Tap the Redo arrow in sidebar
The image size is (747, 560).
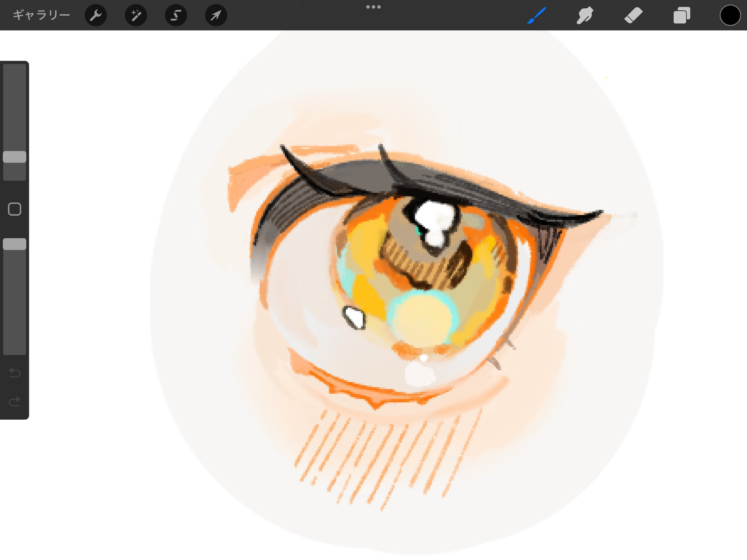coord(15,402)
